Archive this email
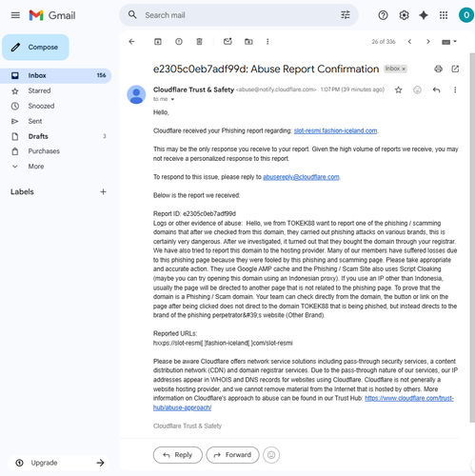475x476 pixels. pyautogui.click(x=158, y=42)
